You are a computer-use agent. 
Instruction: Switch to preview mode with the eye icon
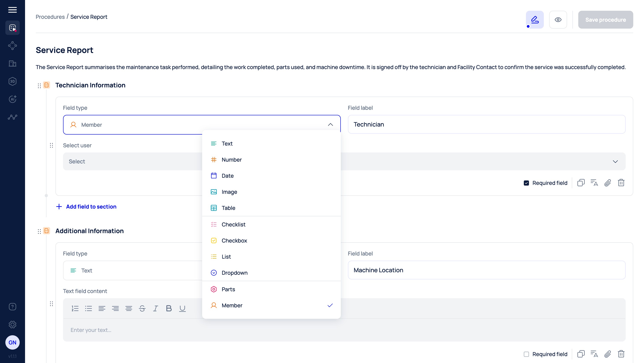click(x=558, y=19)
